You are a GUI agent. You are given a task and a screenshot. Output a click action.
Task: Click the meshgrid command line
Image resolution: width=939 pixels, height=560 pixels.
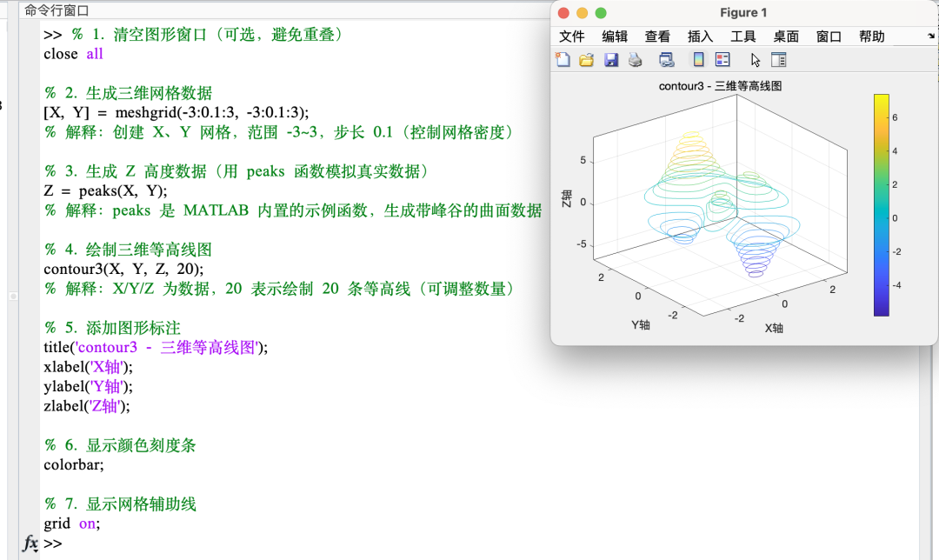[x=176, y=112]
